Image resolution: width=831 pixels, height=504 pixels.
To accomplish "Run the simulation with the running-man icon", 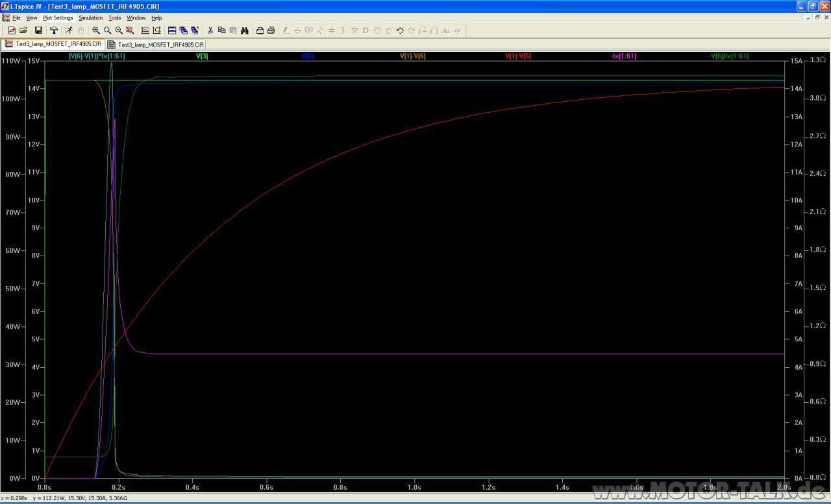I will point(68,30).
